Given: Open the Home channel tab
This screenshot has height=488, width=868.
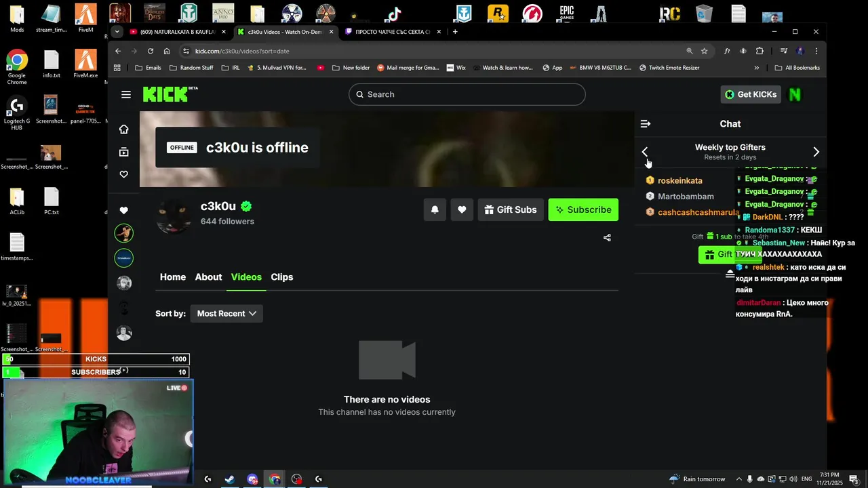Looking at the screenshot, I should pos(173,277).
